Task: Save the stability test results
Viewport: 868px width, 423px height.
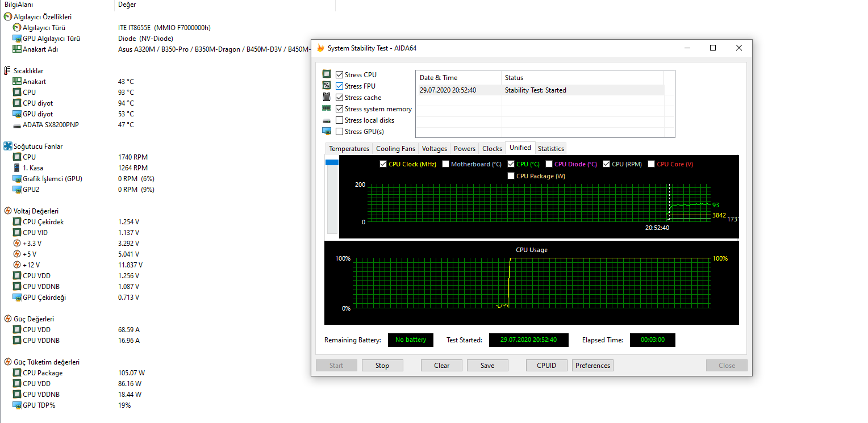Action: pyautogui.click(x=487, y=366)
